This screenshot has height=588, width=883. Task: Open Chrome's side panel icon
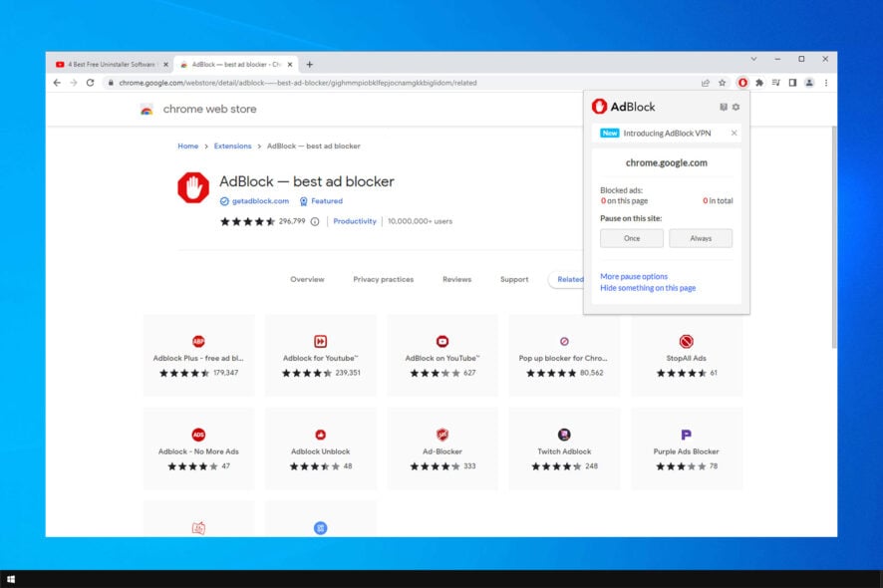pos(792,83)
